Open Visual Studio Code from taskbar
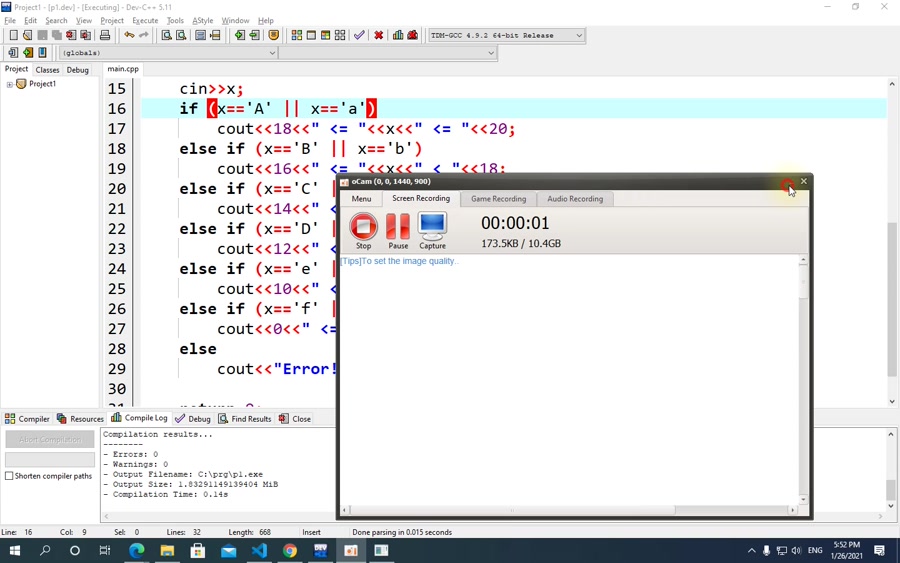Image resolution: width=900 pixels, height=563 pixels. [259, 551]
